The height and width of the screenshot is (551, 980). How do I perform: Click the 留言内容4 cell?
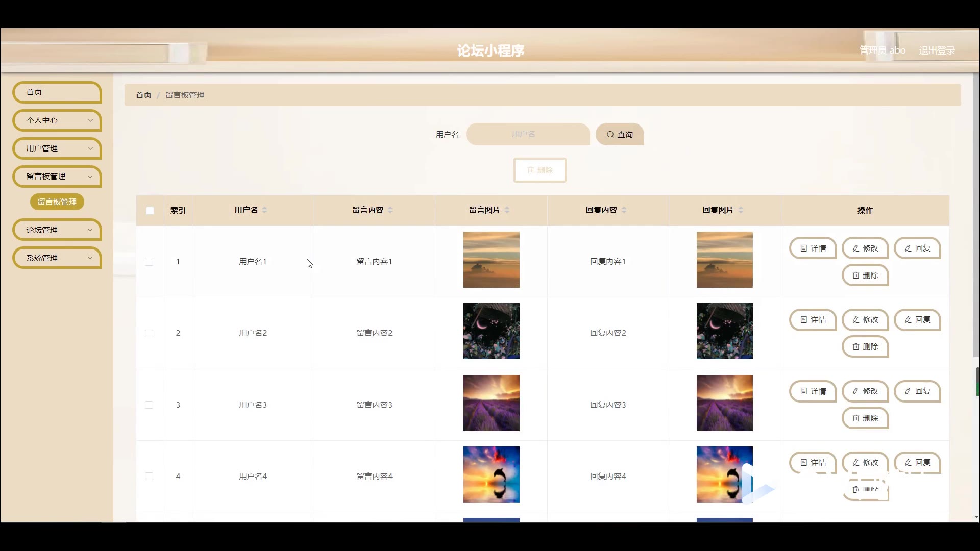tap(374, 477)
